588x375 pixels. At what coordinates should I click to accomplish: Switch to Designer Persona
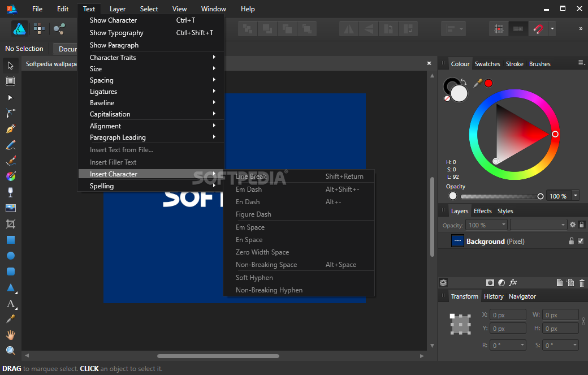19,28
